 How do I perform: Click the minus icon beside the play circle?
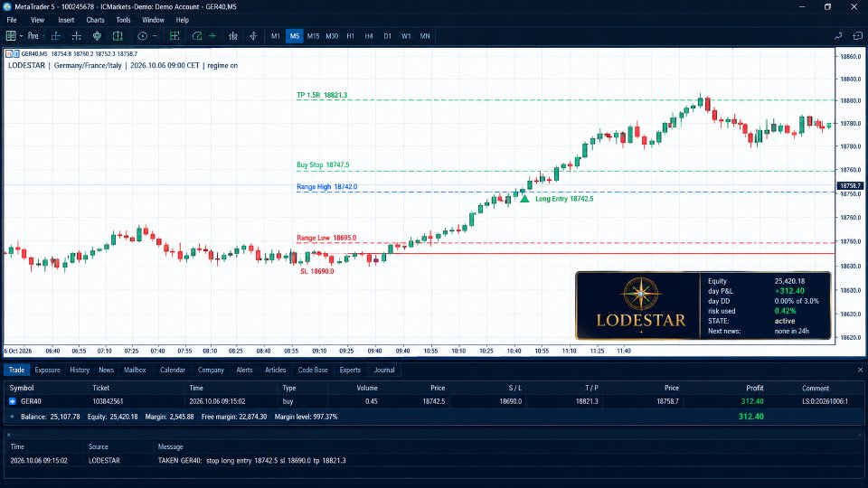click(155, 36)
